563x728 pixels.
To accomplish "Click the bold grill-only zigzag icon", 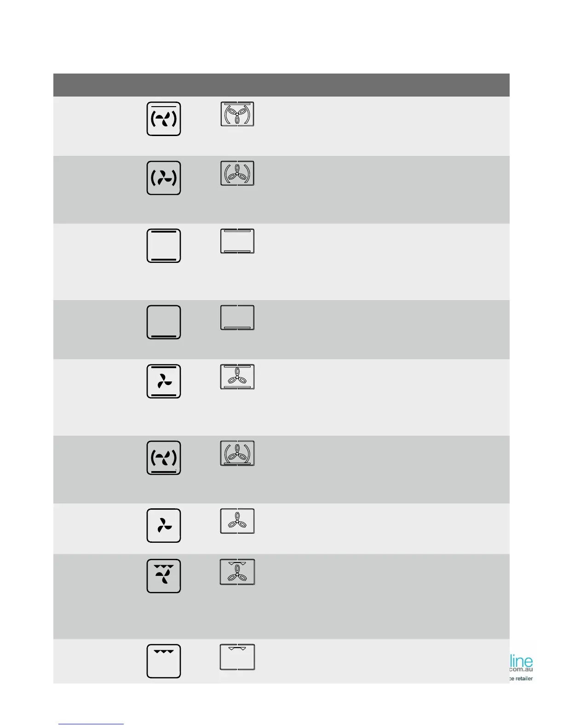I will [x=163, y=661].
